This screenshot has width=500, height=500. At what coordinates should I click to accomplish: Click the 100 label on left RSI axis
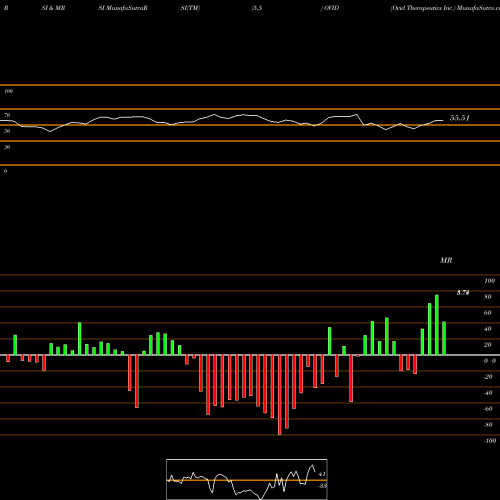point(8,91)
